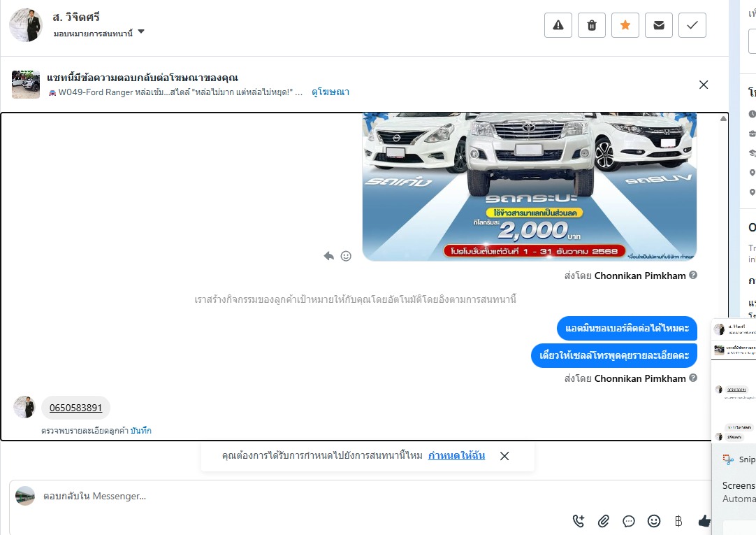
Task: Open the car promotion image
Action: click(x=530, y=187)
